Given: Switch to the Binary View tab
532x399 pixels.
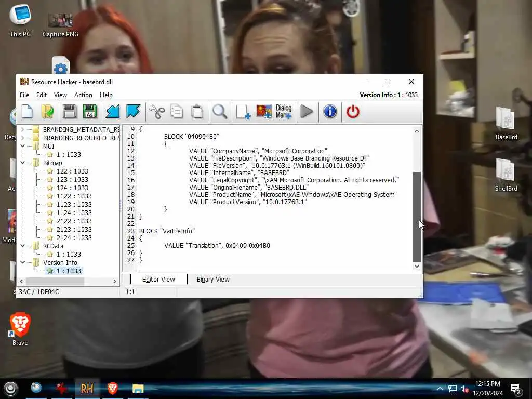Looking at the screenshot, I should 213,279.
